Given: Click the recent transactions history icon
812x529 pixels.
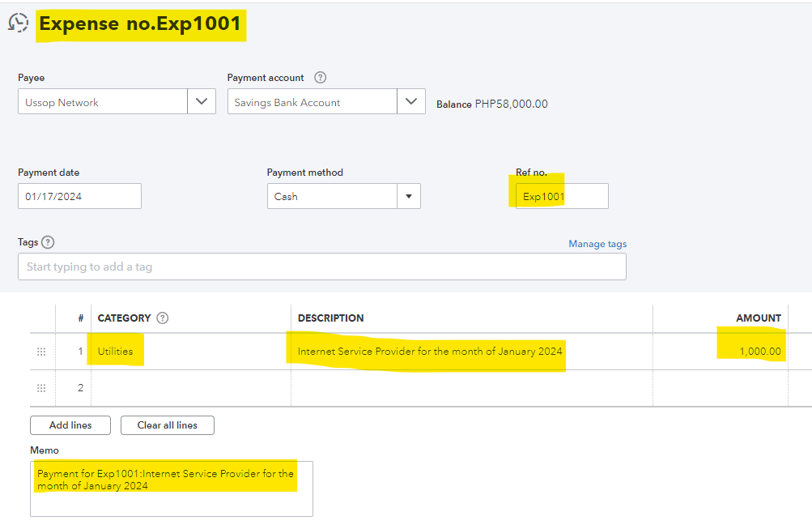Looking at the screenshot, I should pos(18,23).
